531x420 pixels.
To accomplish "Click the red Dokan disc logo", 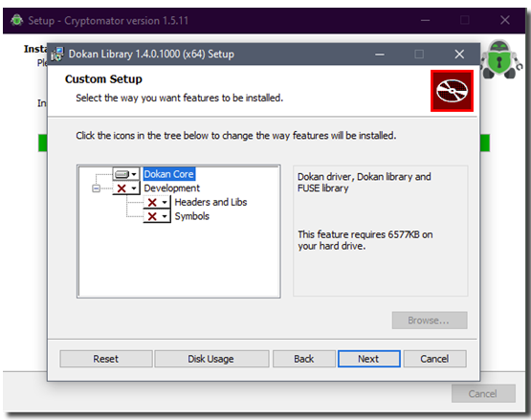I will (x=452, y=91).
